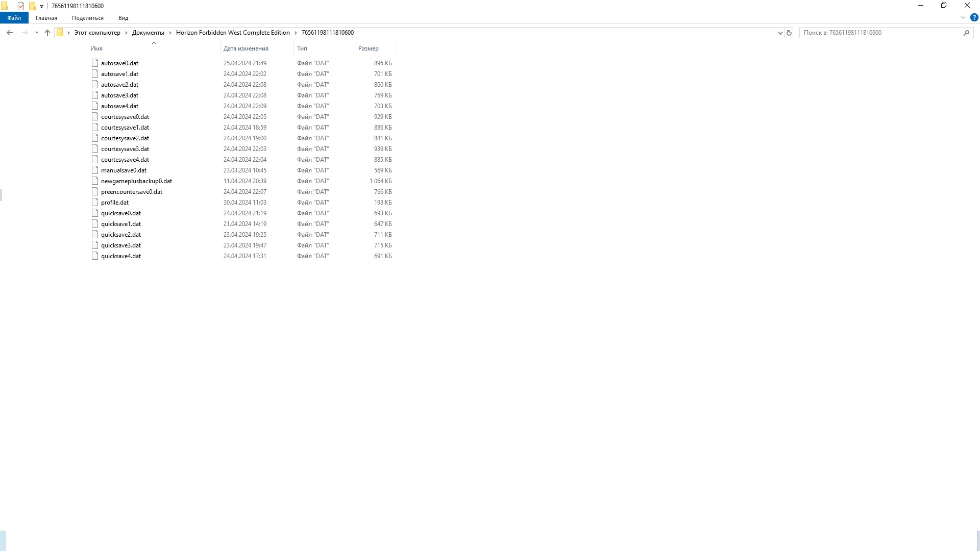The width and height of the screenshot is (980, 551).
Task: Expand the ribbon with chevron
Action: [963, 17]
